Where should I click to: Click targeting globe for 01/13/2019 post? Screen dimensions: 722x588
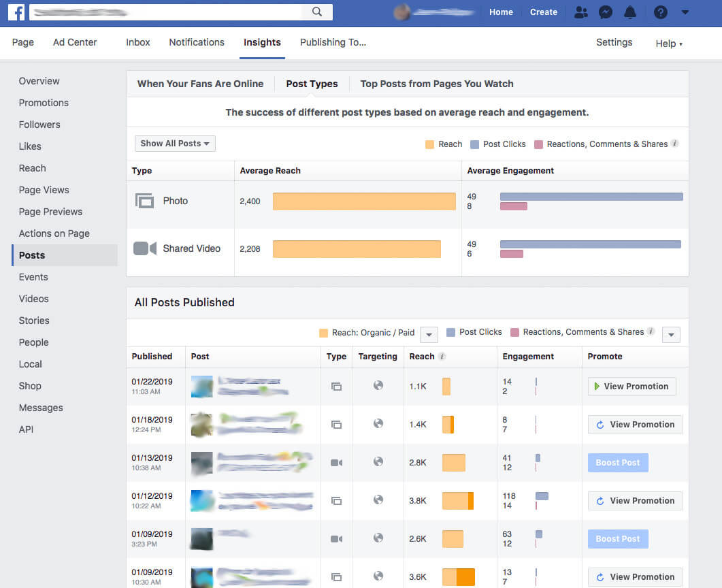click(x=378, y=461)
